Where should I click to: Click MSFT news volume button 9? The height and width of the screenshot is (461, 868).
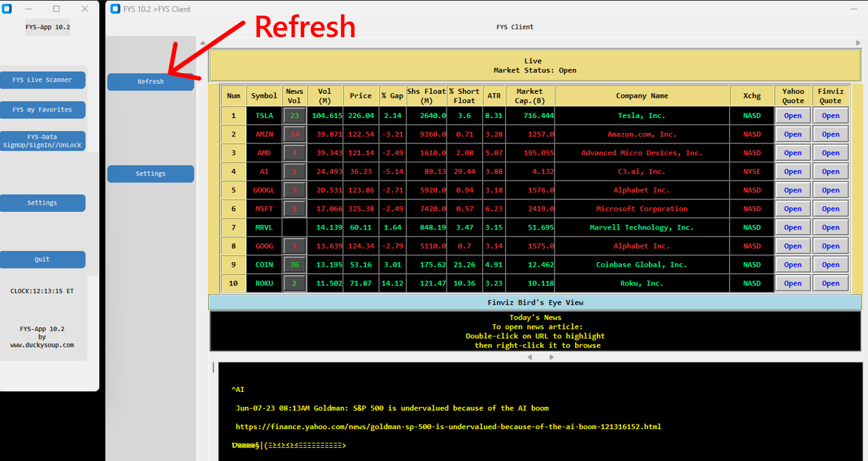pyautogui.click(x=295, y=209)
